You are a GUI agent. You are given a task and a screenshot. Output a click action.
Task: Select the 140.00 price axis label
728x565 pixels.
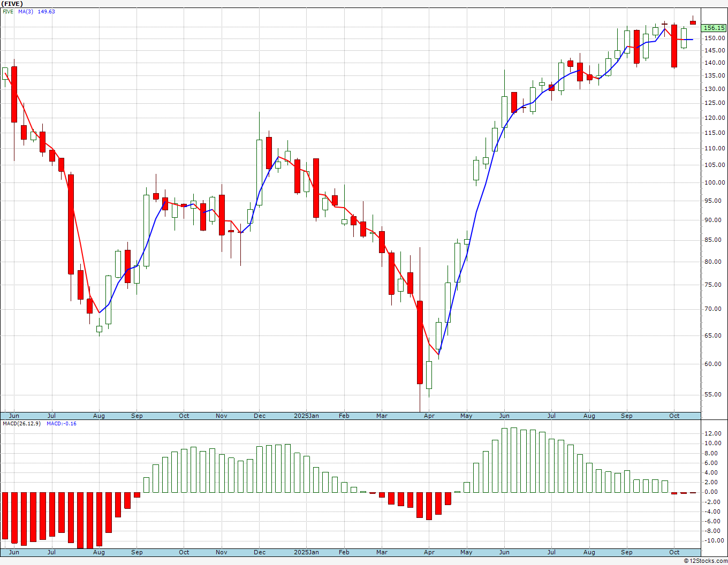715,63
